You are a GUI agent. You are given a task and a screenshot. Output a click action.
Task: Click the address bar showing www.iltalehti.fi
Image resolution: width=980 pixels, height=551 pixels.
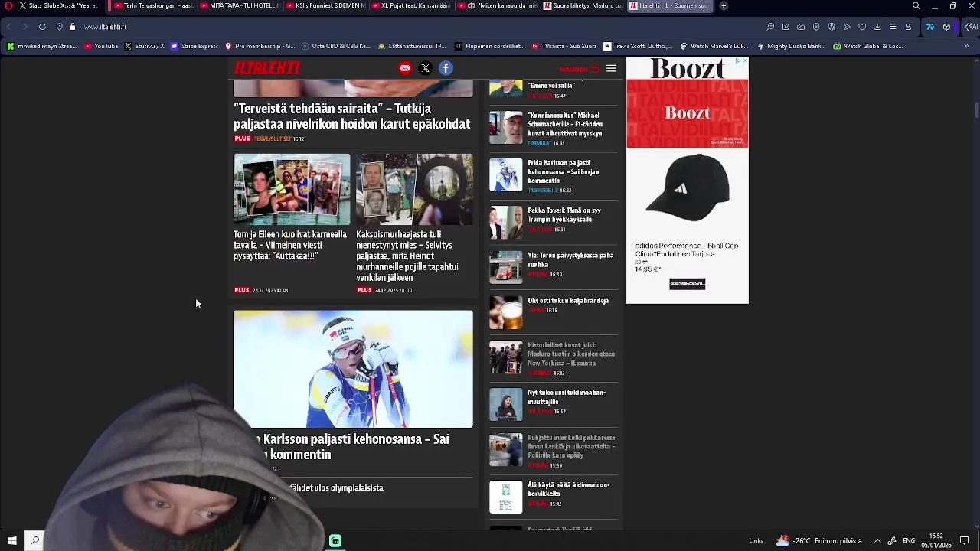(x=105, y=27)
